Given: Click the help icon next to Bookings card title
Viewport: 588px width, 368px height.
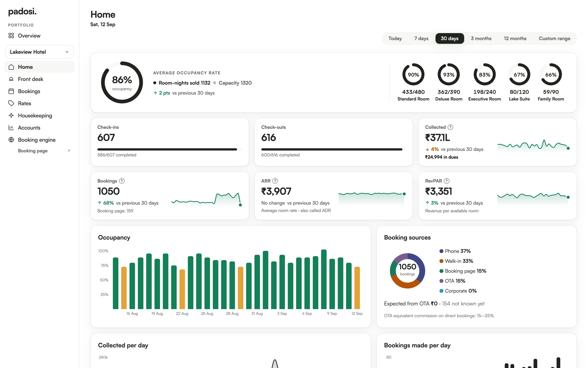Looking at the screenshot, I should pyautogui.click(x=122, y=181).
